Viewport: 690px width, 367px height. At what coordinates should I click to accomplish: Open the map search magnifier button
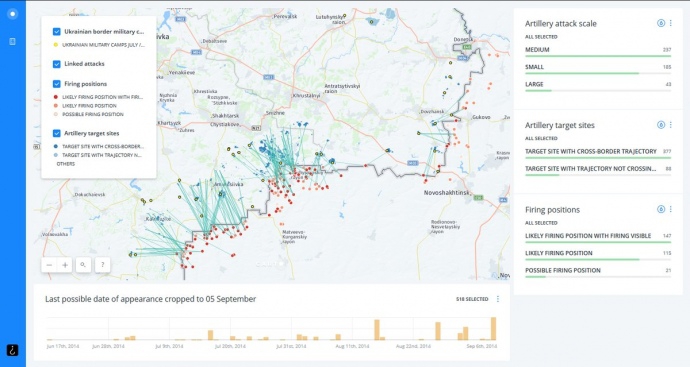click(x=83, y=265)
